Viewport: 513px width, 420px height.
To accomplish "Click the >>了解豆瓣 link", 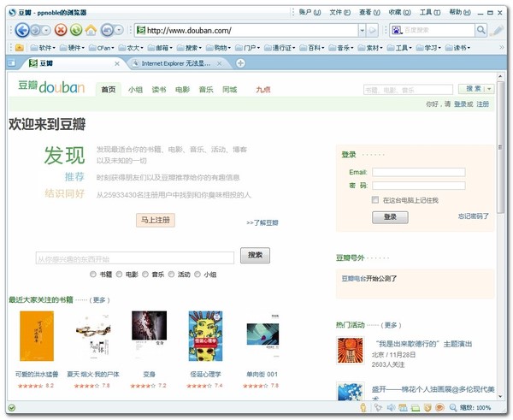I will tap(262, 223).
